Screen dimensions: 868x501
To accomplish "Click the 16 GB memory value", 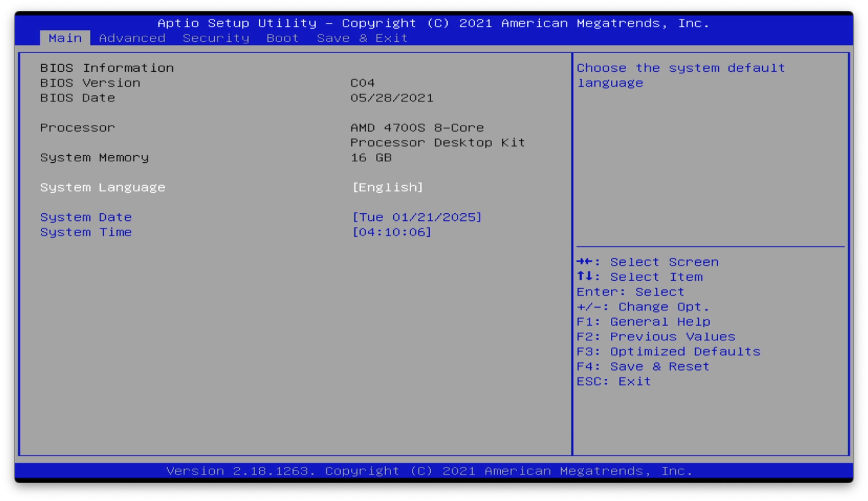I will click(371, 157).
